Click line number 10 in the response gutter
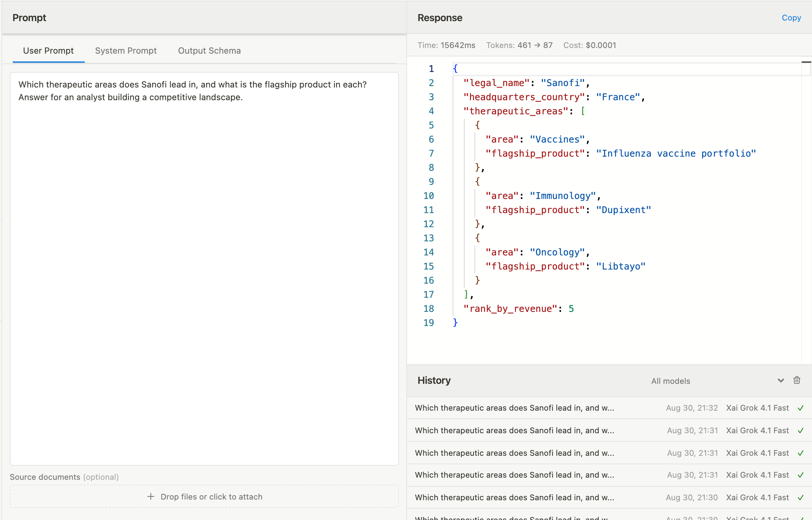 tap(429, 196)
